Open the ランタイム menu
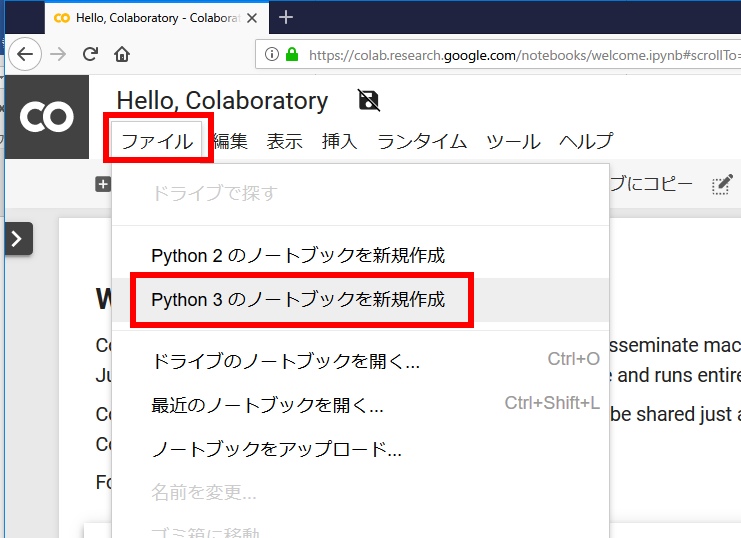Image resolution: width=741 pixels, height=538 pixels. (422, 141)
